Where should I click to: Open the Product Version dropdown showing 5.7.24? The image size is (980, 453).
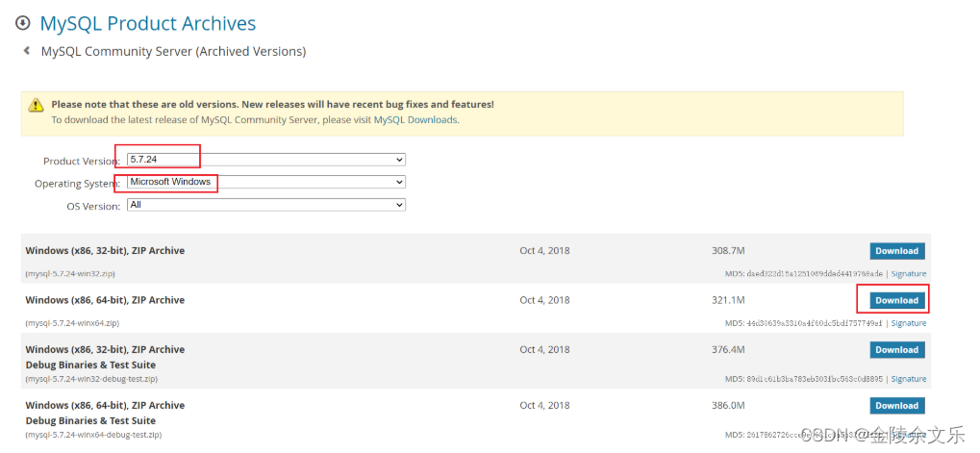tap(266, 160)
